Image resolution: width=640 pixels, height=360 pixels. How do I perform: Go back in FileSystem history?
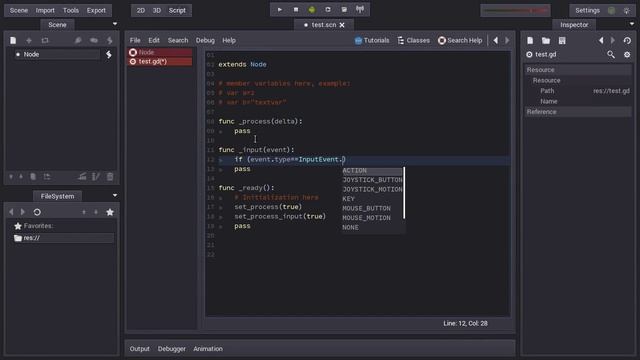click(11, 212)
